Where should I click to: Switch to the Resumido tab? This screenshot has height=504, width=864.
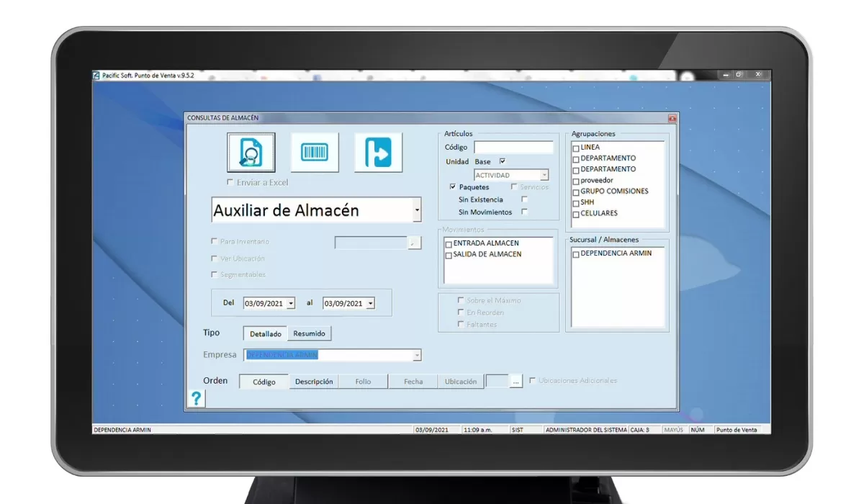(309, 333)
